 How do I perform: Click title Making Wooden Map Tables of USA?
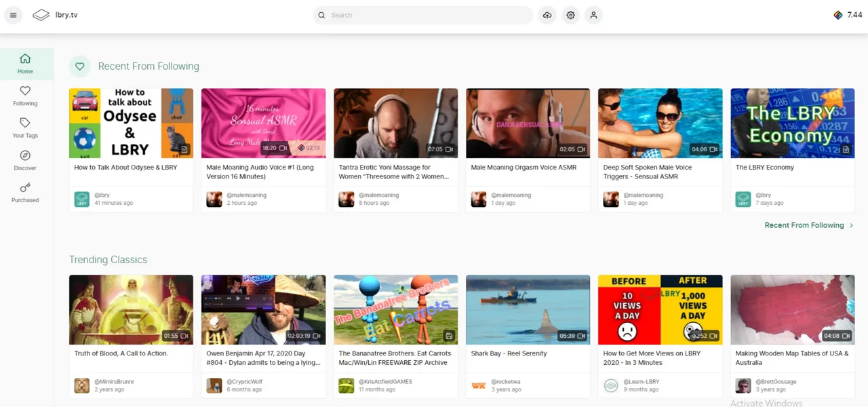(792, 358)
